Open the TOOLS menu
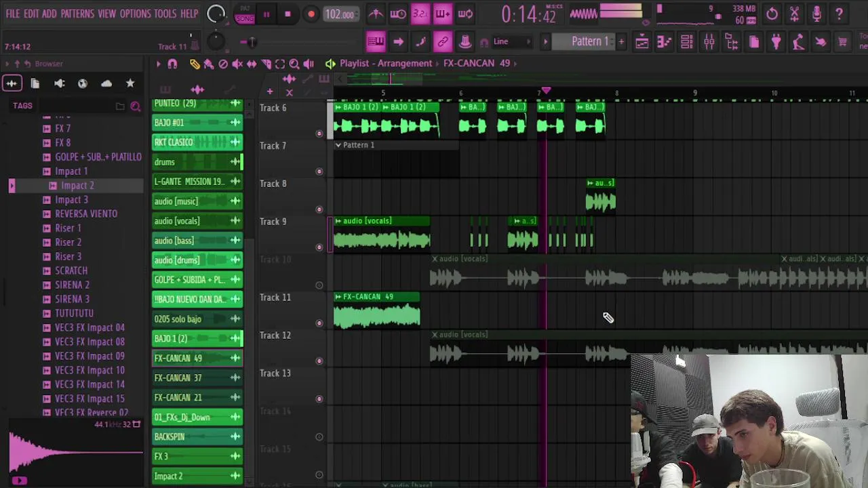Viewport: 868px width, 488px height. 165,14
